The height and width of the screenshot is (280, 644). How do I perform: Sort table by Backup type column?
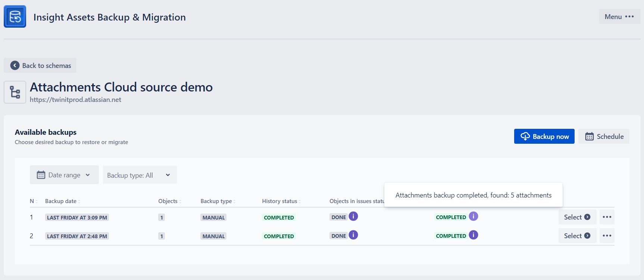point(218,201)
